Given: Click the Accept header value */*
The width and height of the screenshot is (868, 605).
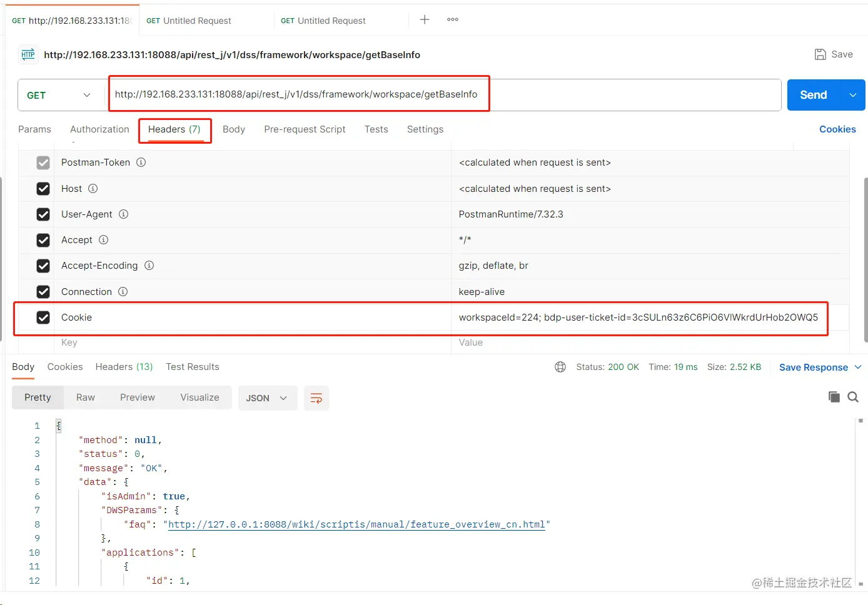Looking at the screenshot, I should click(x=465, y=240).
